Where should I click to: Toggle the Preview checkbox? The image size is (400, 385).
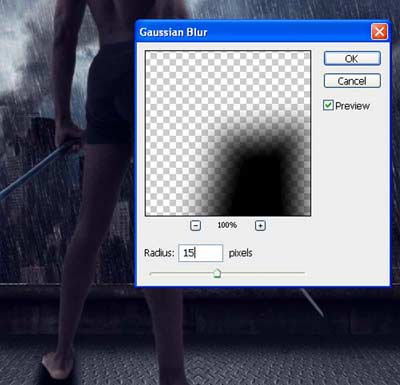(328, 105)
